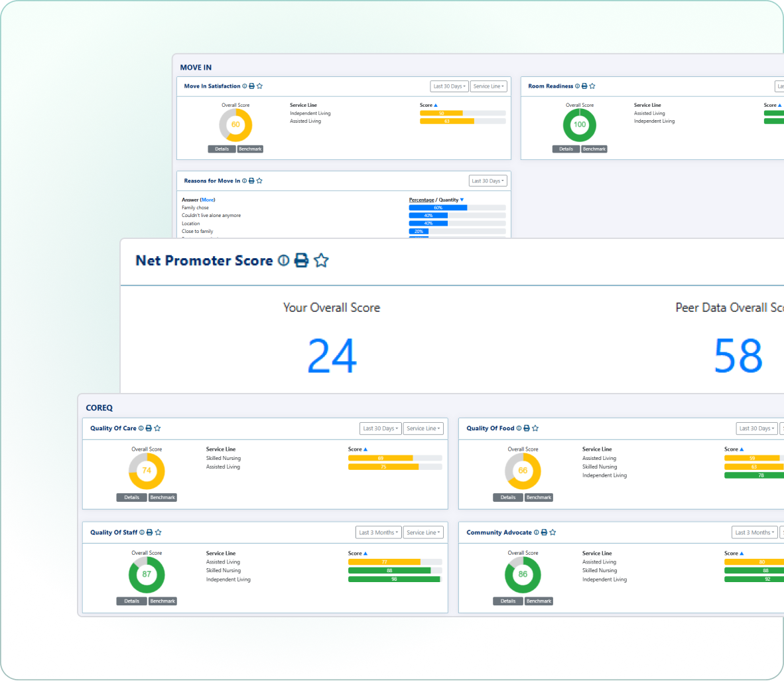Show info for Reasons for Move In
The height and width of the screenshot is (681, 784).
pyautogui.click(x=245, y=181)
